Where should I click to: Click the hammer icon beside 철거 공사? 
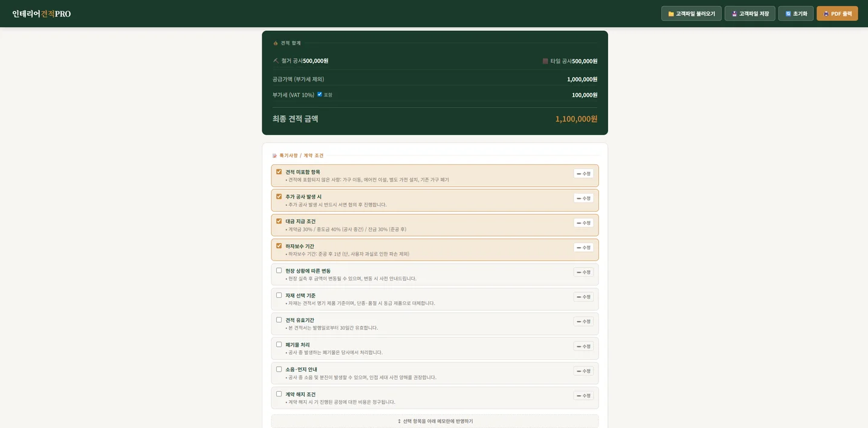[x=276, y=60]
